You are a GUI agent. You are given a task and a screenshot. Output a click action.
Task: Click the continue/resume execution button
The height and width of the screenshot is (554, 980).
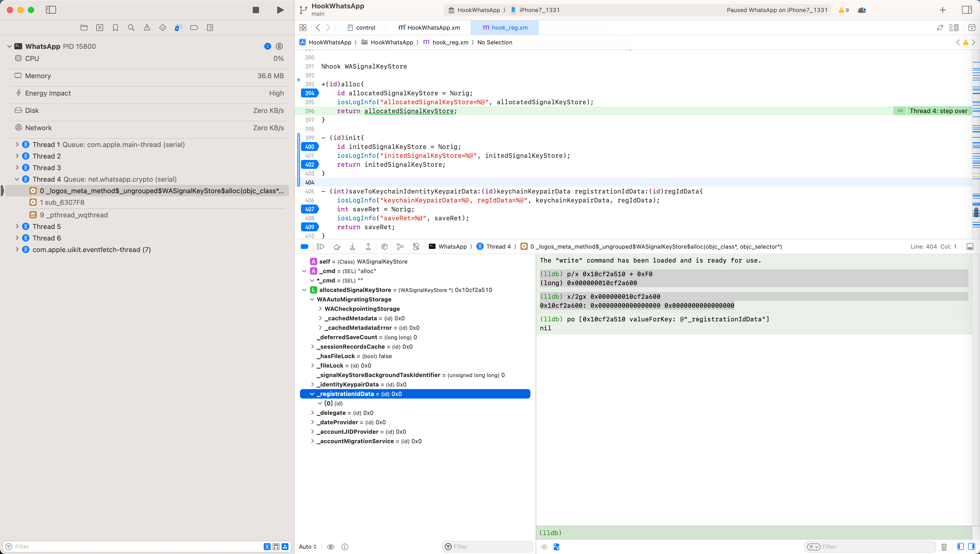(x=321, y=246)
